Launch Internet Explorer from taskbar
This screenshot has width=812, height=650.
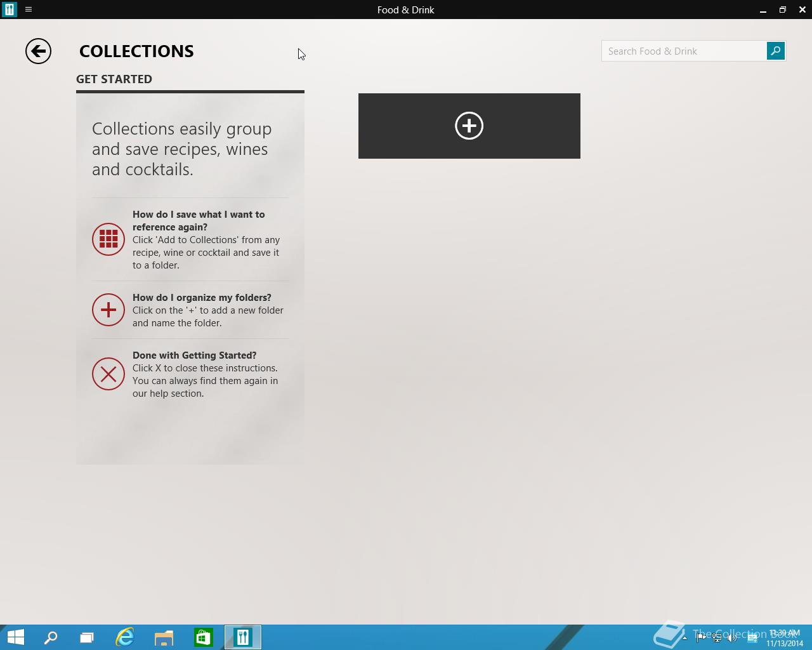coord(125,637)
